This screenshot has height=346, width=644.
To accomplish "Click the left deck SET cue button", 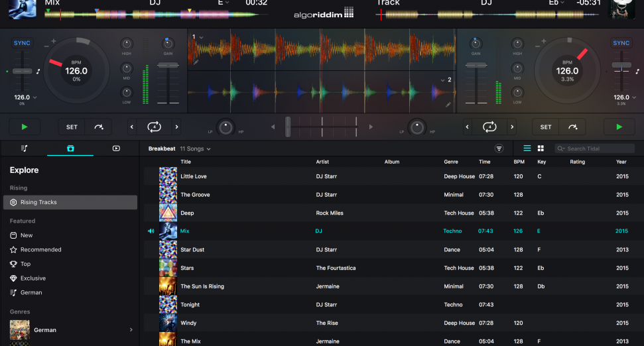I will [72, 127].
